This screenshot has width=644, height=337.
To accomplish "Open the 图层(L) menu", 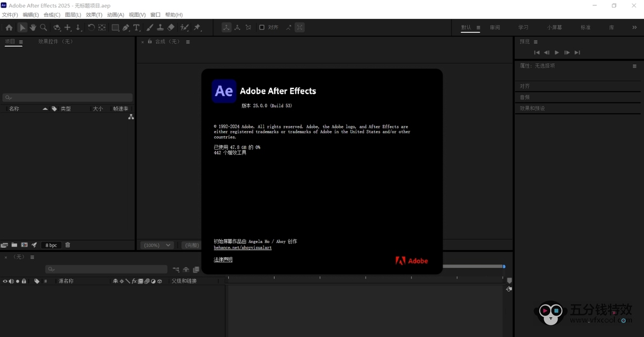I will coord(73,15).
